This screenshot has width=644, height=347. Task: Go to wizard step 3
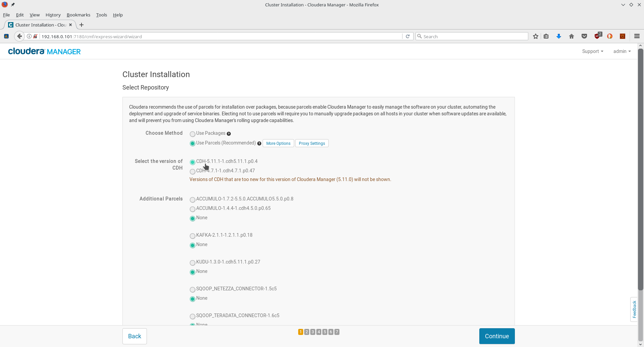313,332
